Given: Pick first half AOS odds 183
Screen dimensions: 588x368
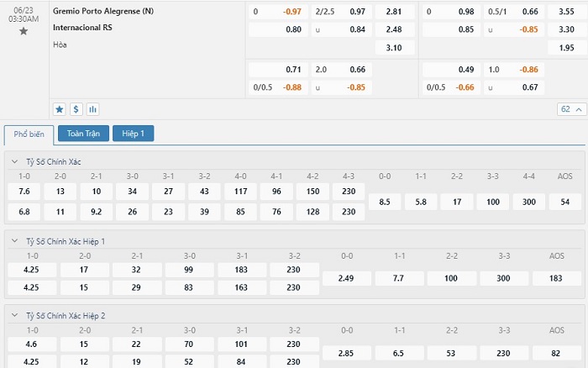Looking at the screenshot, I should [x=556, y=278].
